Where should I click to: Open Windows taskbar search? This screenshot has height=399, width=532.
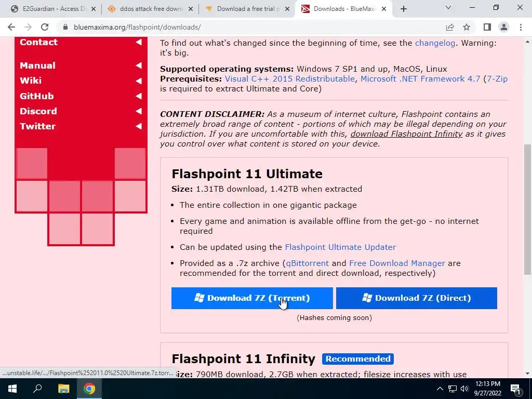[x=37, y=389]
